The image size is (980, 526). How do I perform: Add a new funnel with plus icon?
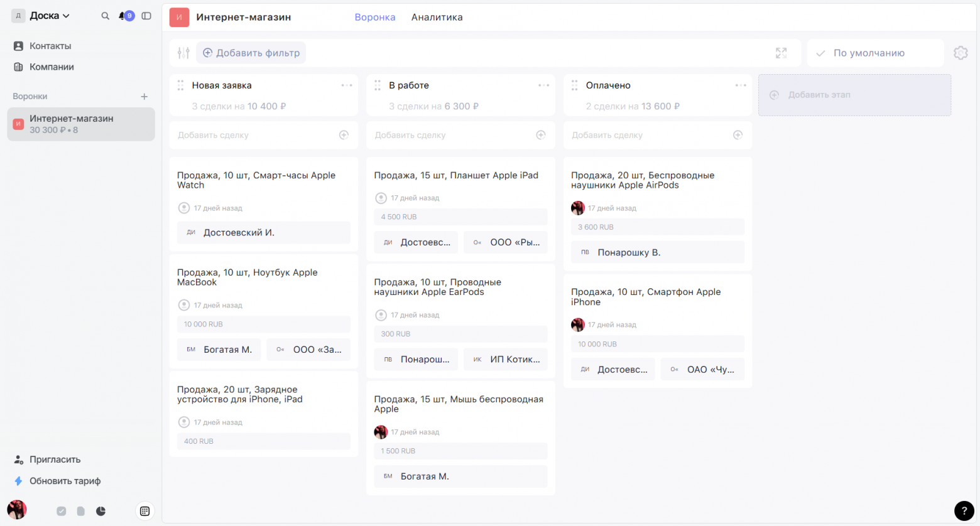click(144, 97)
